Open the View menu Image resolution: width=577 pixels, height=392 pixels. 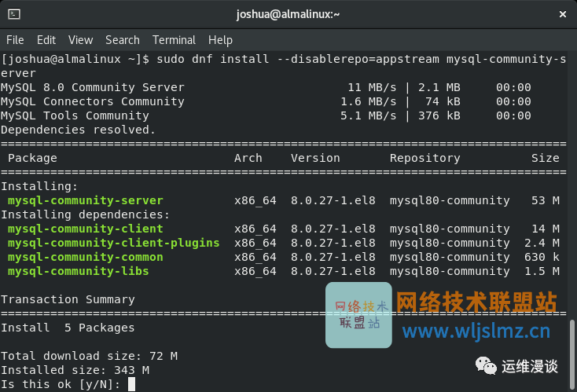(81, 40)
